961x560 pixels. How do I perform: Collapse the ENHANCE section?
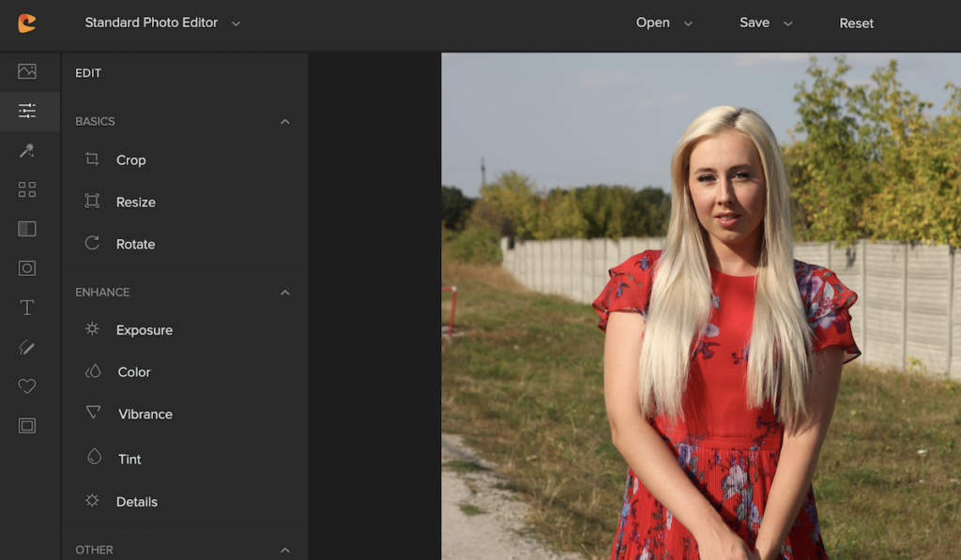[x=285, y=293]
